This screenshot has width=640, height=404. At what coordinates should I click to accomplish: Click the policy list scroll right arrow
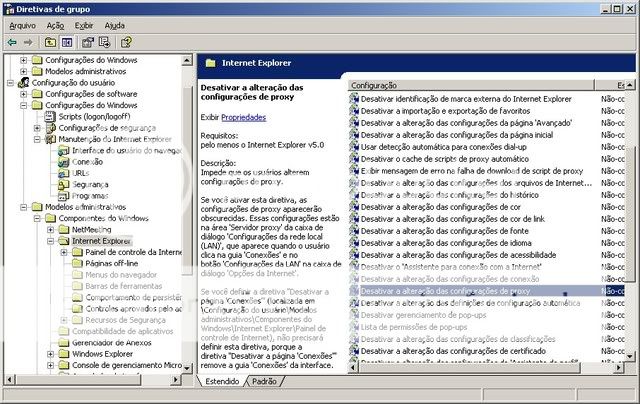(x=619, y=368)
